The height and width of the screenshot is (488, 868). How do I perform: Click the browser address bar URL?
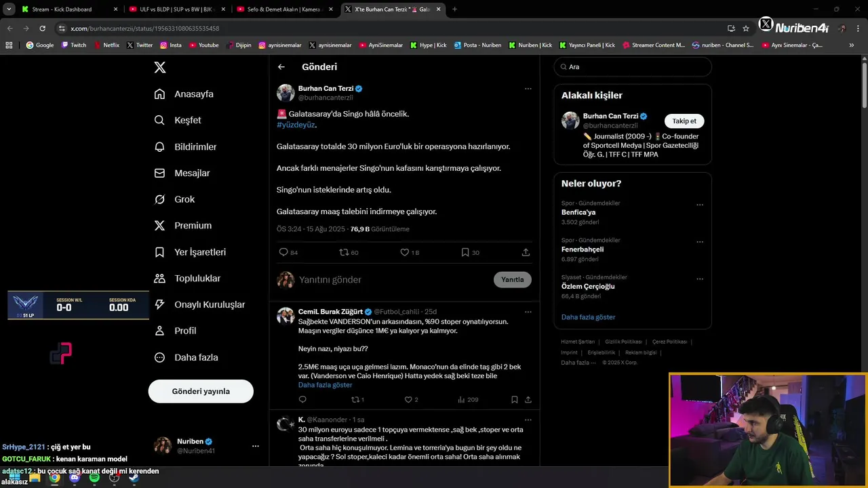[x=144, y=28]
